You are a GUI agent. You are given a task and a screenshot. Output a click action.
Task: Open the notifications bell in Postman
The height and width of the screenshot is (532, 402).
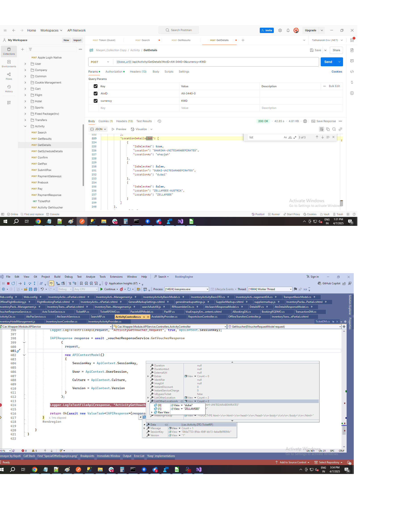[288, 30]
